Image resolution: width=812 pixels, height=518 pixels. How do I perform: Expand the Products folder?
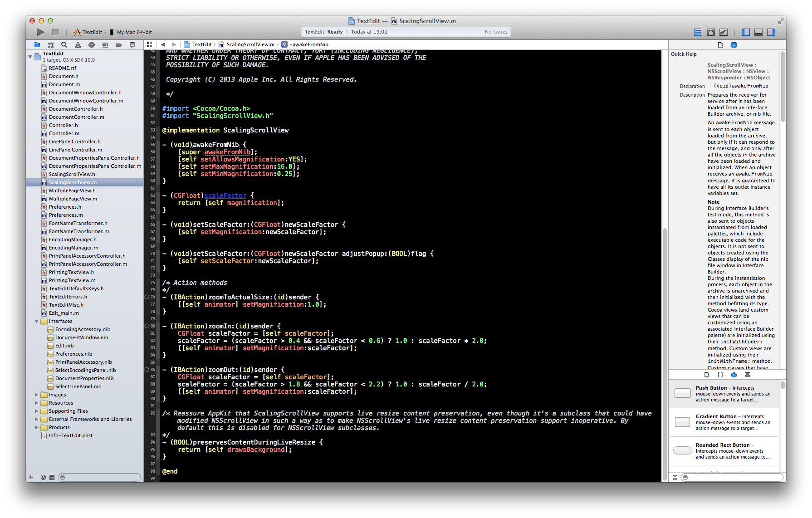tap(37, 427)
